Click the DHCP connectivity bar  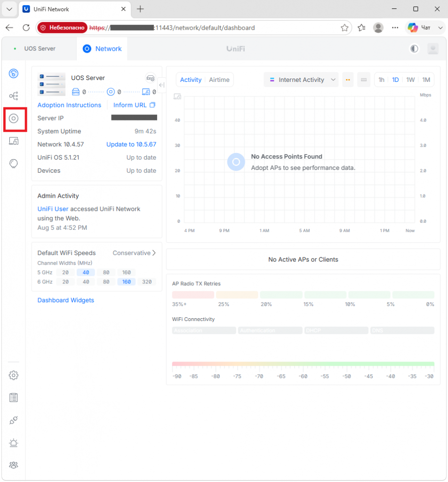pyautogui.click(x=336, y=330)
